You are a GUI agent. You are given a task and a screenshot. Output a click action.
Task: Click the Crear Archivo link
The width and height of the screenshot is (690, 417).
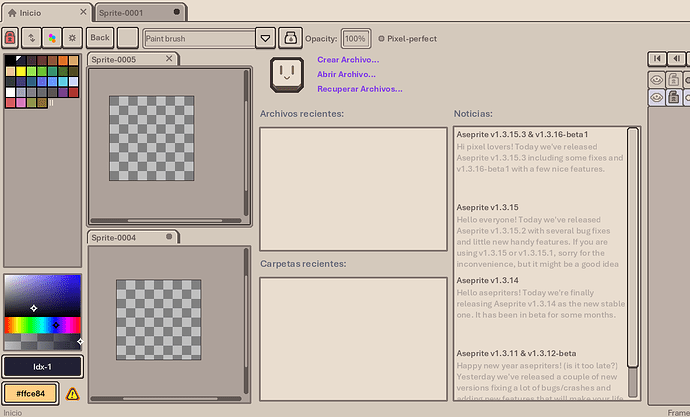point(347,60)
